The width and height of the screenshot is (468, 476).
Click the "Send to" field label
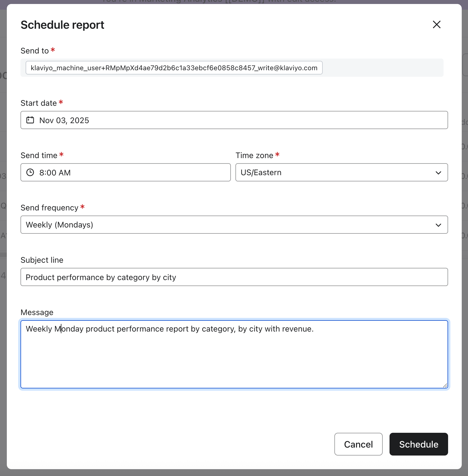coord(35,51)
